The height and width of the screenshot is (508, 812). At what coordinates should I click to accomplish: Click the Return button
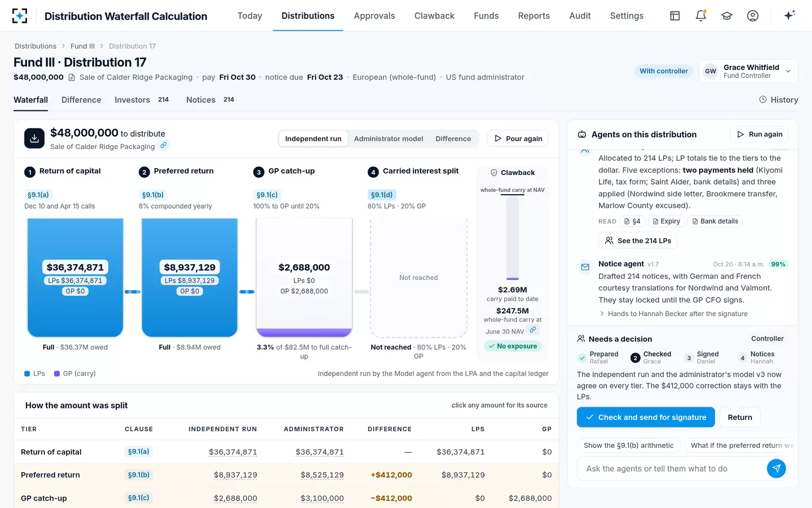pos(740,417)
